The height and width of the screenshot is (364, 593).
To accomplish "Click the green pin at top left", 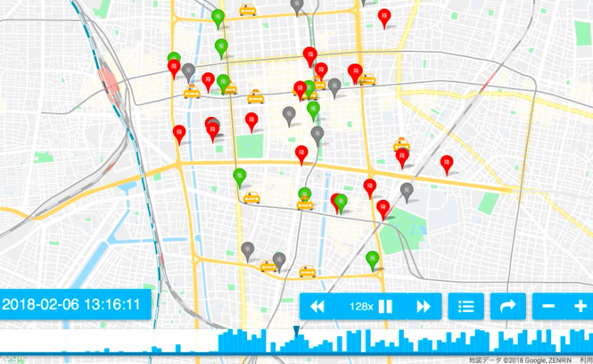I will 219,18.
